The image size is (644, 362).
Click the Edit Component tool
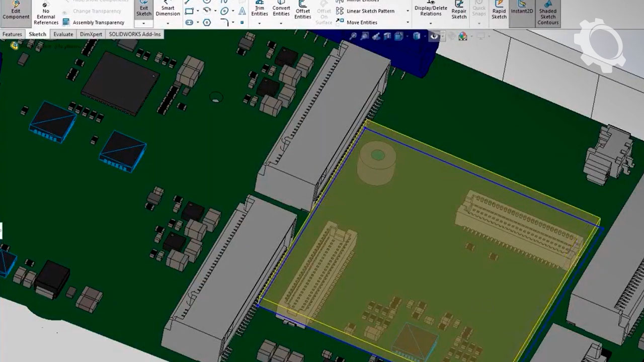tap(16, 11)
